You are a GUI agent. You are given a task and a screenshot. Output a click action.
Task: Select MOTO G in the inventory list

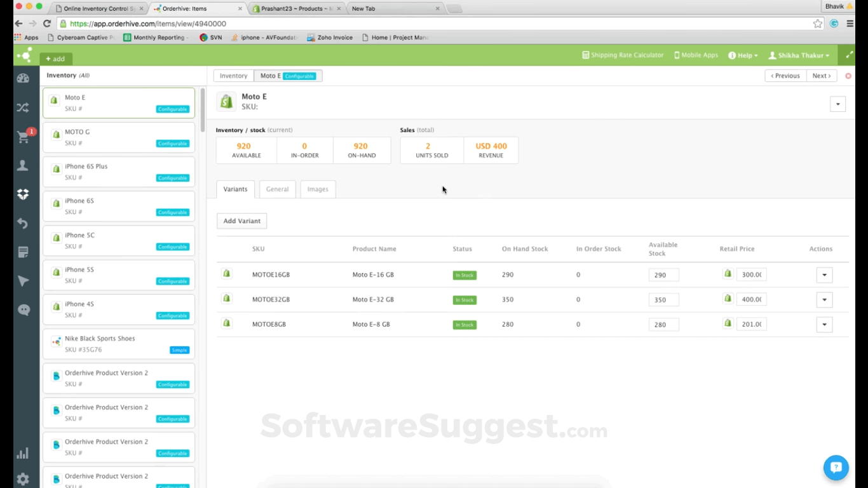click(119, 137)
